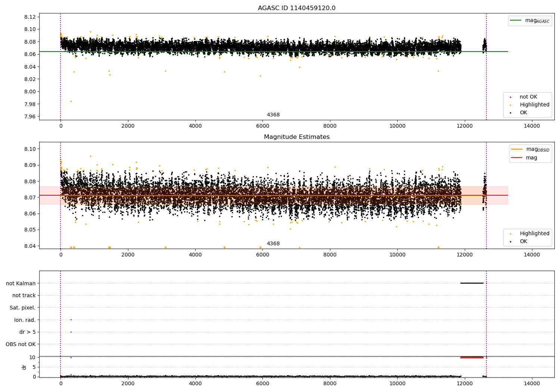Click the red dr segment at value 10
Image resolution: width=560 pixels, height=392 pixels.
472,357
